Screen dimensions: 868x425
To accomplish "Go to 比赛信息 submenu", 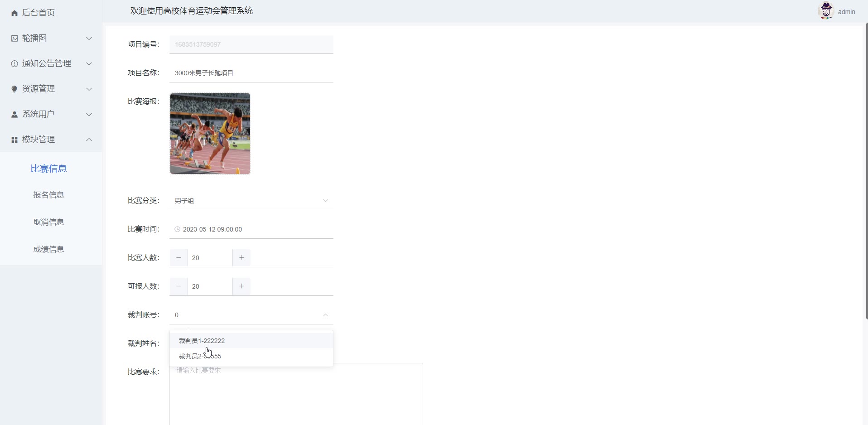I will coord(49,169).
